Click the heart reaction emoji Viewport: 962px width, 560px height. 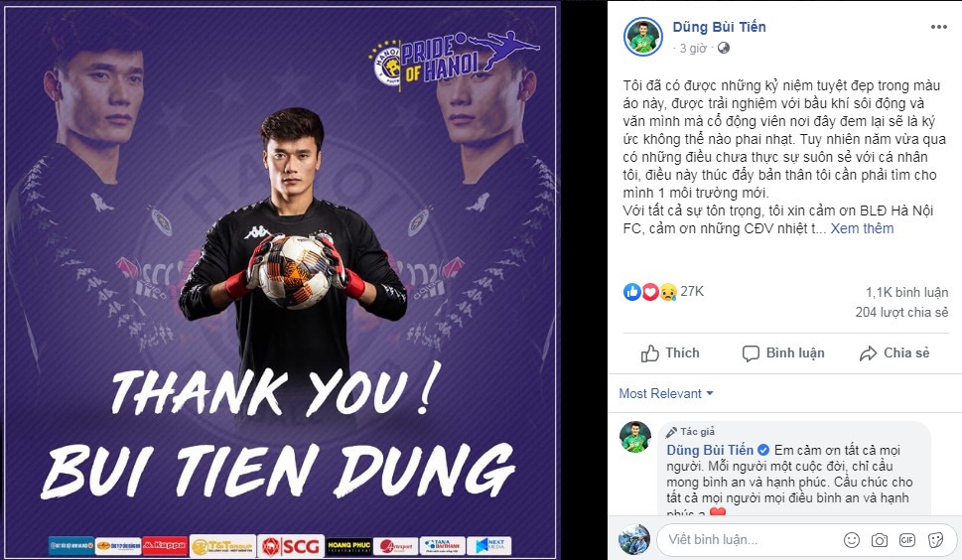click(x=649, y=292)
